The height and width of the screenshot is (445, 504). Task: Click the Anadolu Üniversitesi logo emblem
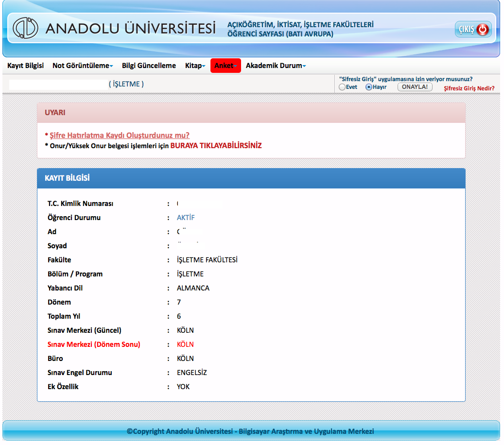click(25, 28)
